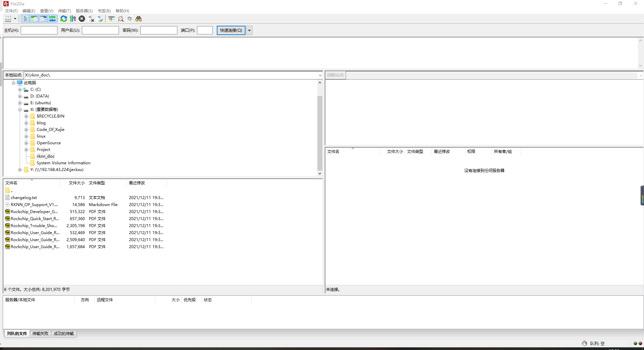Cancel the current operation
This screenshot has height=350, width=644.
tap(82, 19)
